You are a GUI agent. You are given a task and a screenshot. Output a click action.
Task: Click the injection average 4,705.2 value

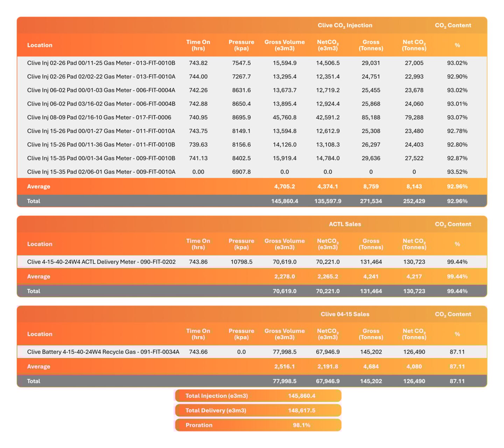(285, 187)
